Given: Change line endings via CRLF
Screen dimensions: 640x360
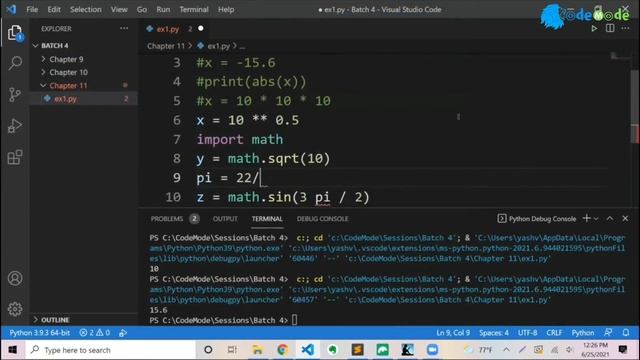Looking at the screenshot, I should pos(554,333).
